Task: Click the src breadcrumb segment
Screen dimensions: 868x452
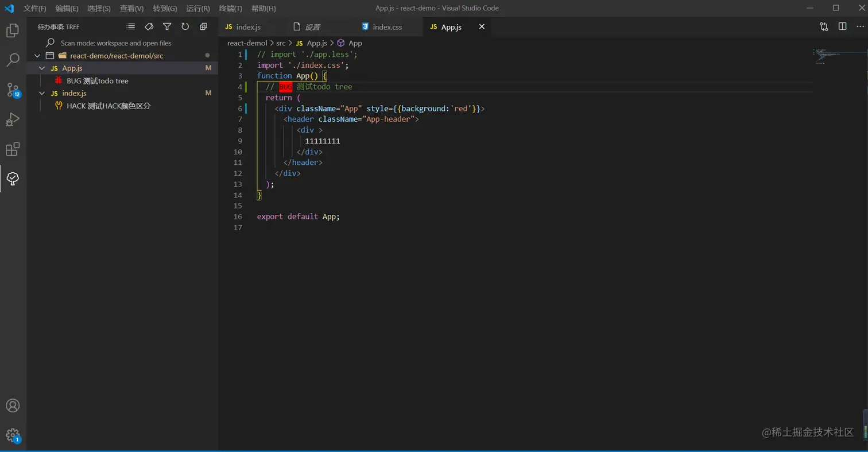Action: (281, 43)
